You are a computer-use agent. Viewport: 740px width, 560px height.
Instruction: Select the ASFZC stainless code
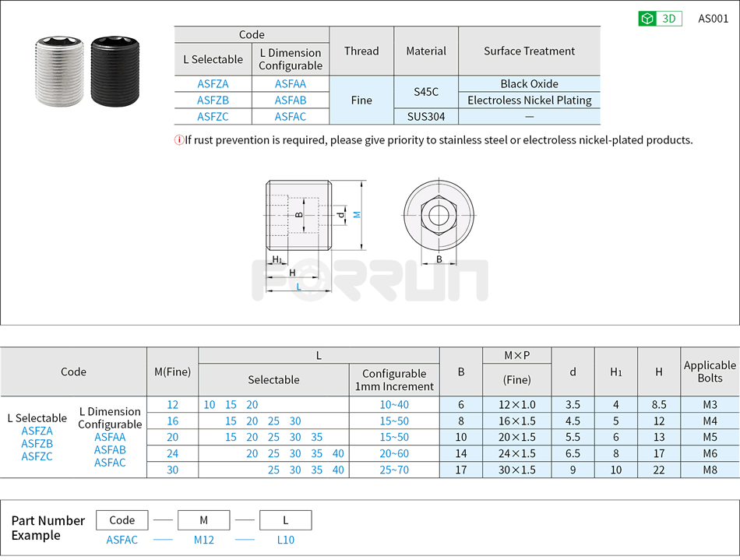point(213,116)
